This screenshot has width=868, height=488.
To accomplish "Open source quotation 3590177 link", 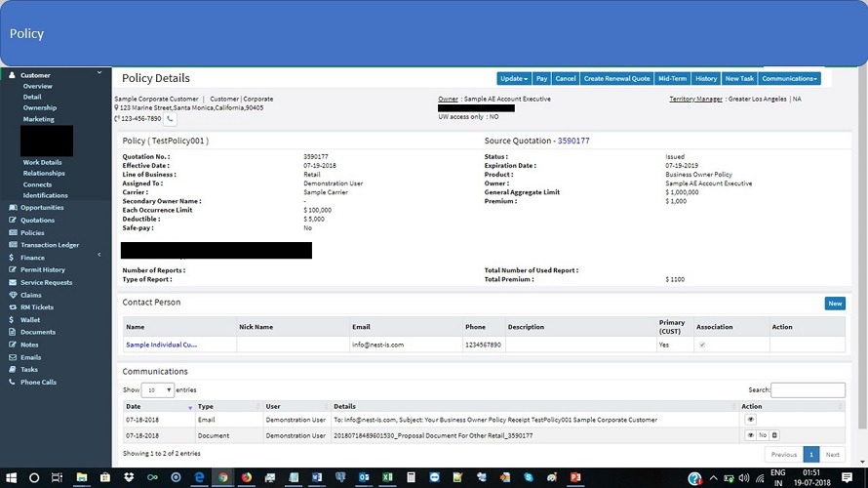I will click(573, 141).
